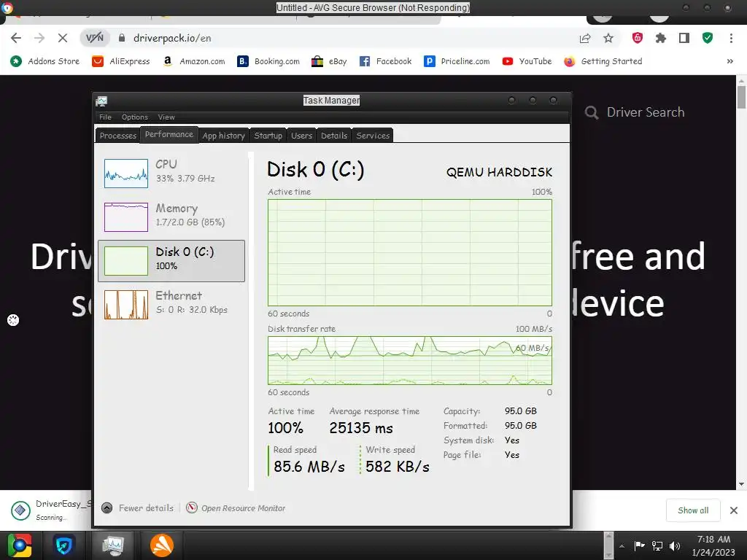The height and width of the screenshot is (560, 747).
Task: Switch to the Details tab
Action: coord(334,136)
